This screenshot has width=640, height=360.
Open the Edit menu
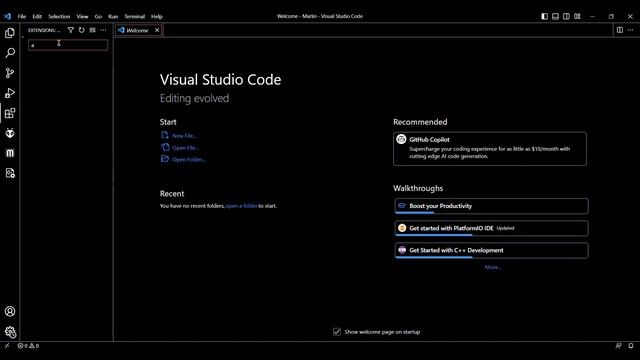click(x=37, y=16)
